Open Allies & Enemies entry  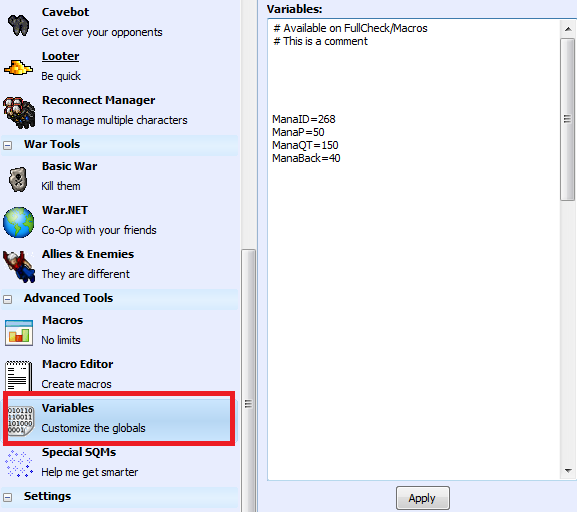pyautogui.click(x=88, y=254)
